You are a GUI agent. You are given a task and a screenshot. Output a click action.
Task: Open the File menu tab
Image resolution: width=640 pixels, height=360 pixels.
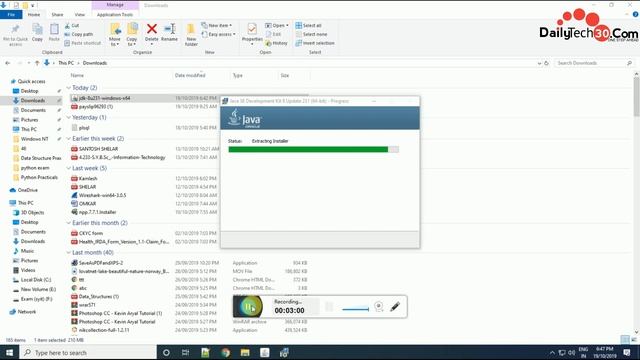tap(11, 14)
